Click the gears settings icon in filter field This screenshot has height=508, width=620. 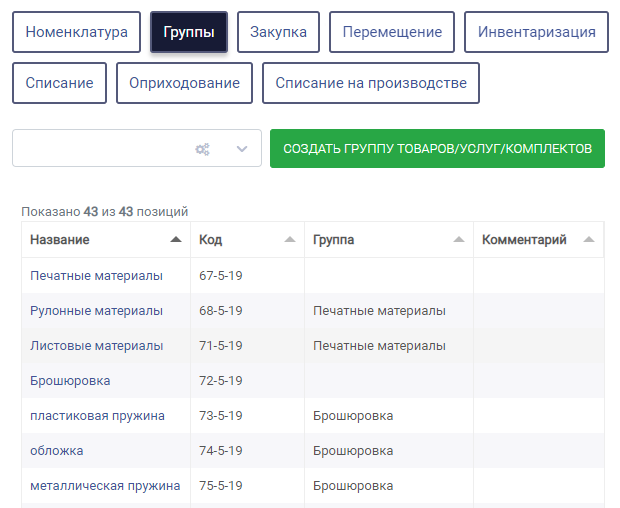click(202, 149)
